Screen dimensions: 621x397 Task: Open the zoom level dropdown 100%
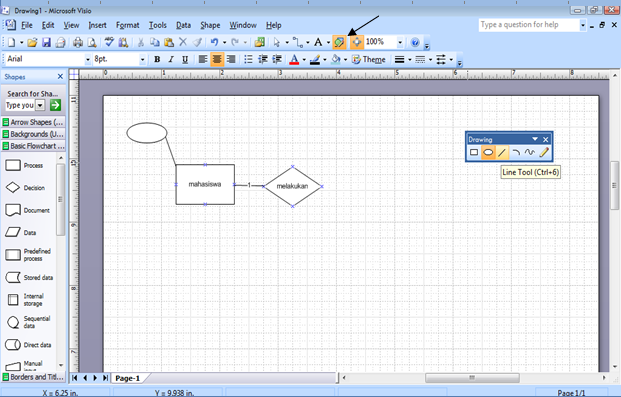pos(400,42)
